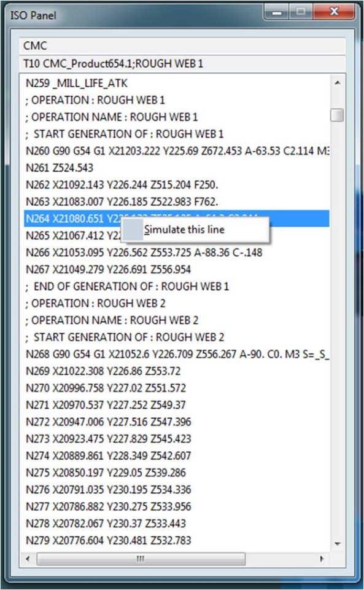Select line N271 X20970.537
Image resolution: width=364 pixels, height=590 pixels.
click(x=177, y=405)
